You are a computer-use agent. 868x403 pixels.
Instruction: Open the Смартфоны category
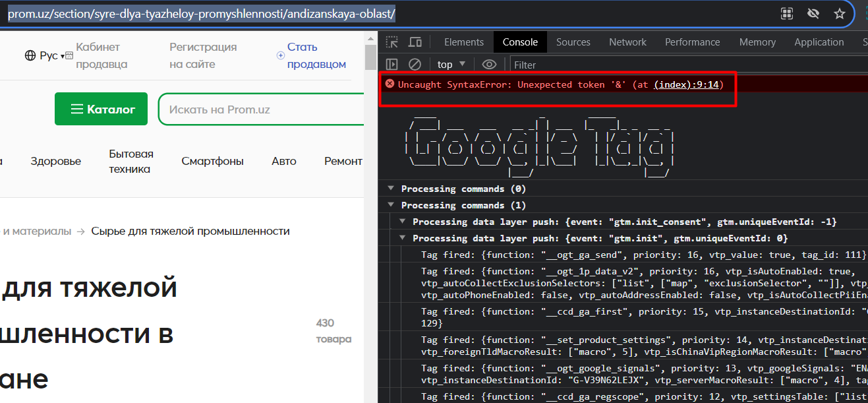click(212, 161)
